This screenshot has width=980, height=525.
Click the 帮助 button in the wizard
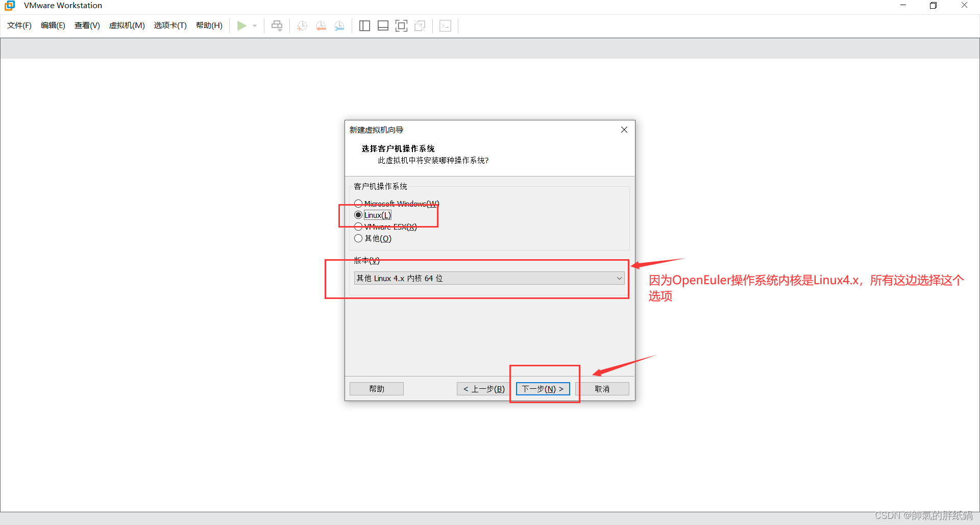pos(377,389)
